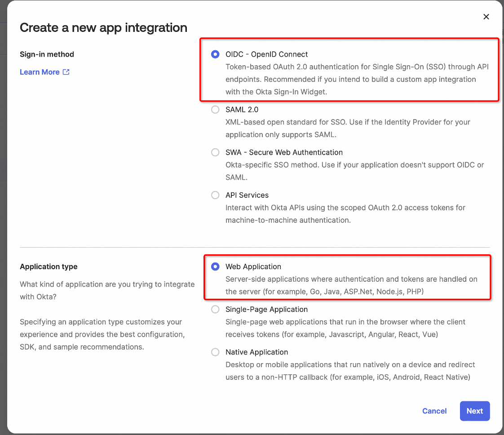Click the "OIDC - OpenID Connect" label text

[266, 54]
